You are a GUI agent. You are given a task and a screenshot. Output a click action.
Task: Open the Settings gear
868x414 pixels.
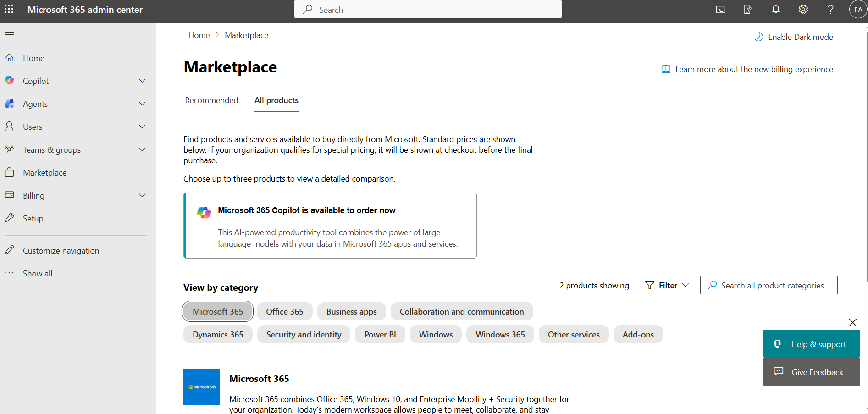click(803, 10)
